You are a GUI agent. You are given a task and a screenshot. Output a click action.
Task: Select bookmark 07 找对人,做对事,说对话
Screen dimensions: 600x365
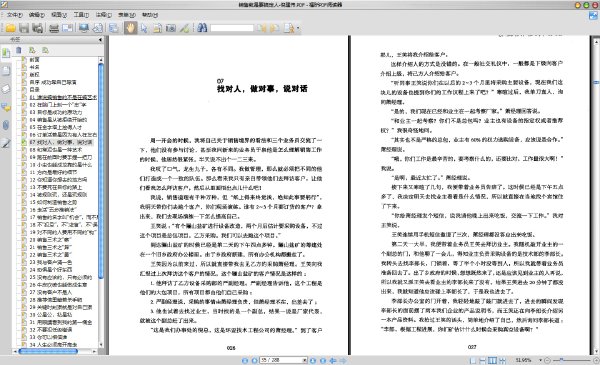click(x=61, y=142)
